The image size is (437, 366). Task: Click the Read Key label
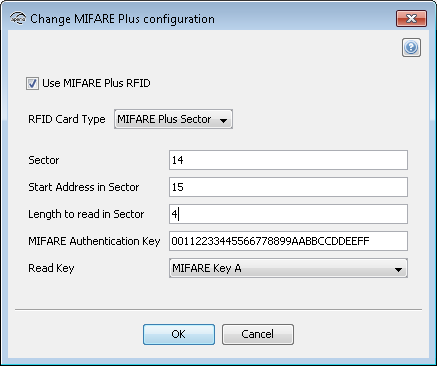click(51, 268)
